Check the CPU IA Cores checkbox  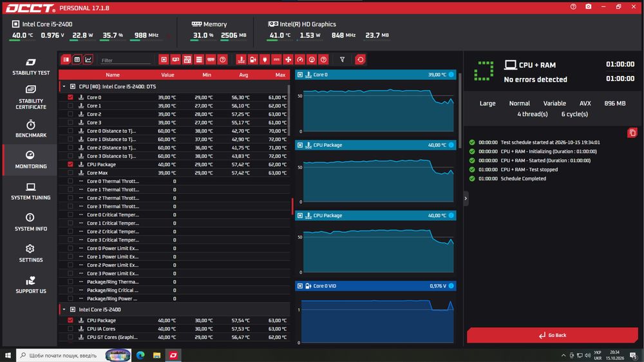coord(70,329)
